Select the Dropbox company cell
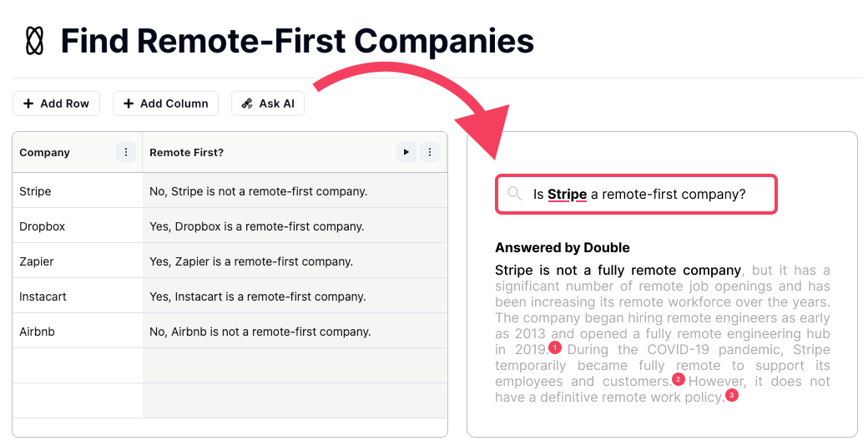Screen dimensions: 868x446 pyautogui.click(x=77, y=226)
